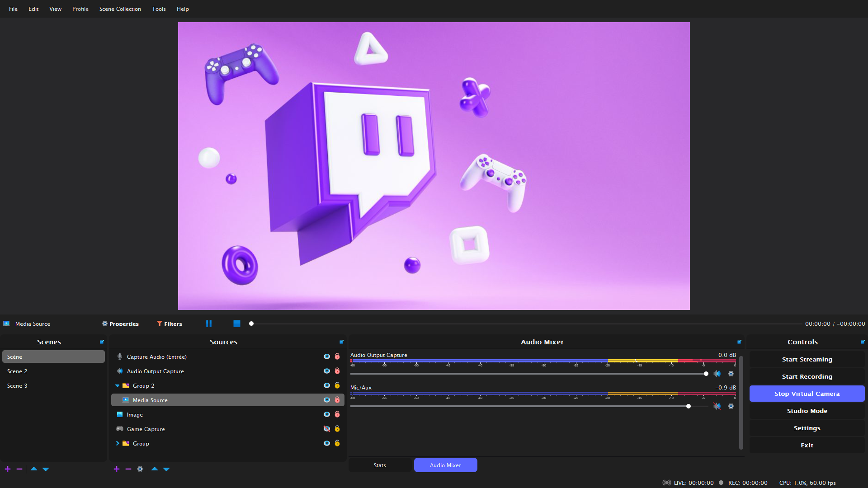This screenshot has width=868, height=488.
Task: Collapse the Group 2 folder
Action: [118, 386]
